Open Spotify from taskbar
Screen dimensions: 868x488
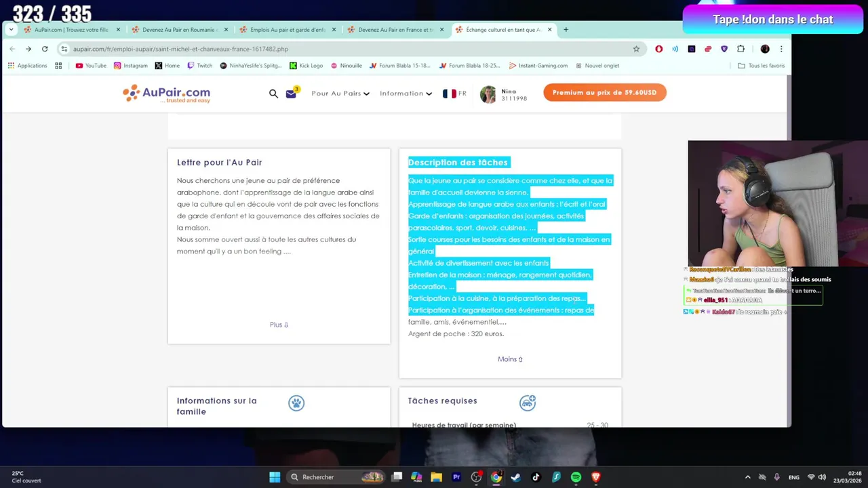coord(576,477)
